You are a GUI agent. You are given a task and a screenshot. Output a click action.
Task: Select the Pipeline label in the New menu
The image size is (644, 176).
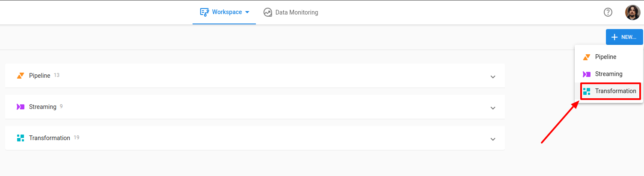[x=605, y=57]
